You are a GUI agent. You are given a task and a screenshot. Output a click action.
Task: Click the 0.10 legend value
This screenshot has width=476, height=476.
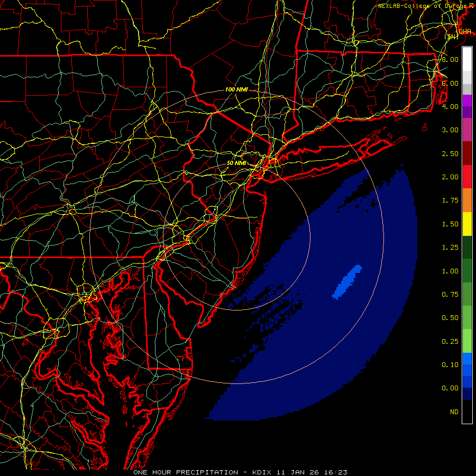450,365
